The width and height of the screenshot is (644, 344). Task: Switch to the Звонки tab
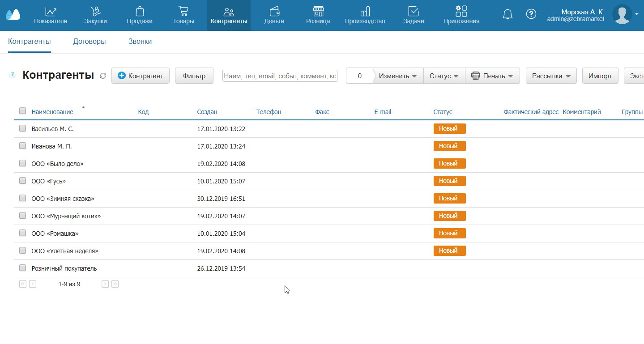[x=140, y=42]
